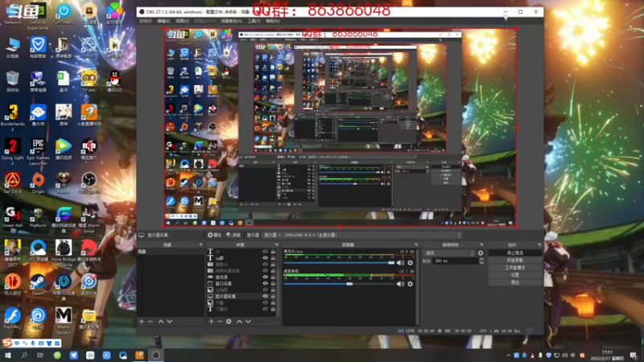Open Origin desktop shortcut
The height and width of the screenshot is (362, 644).
[38, 183]
